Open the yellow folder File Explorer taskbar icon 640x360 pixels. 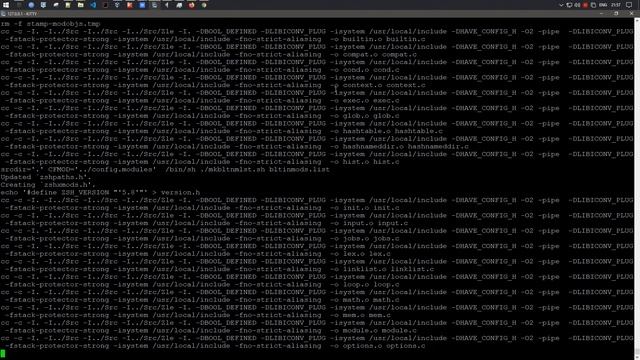80,5
